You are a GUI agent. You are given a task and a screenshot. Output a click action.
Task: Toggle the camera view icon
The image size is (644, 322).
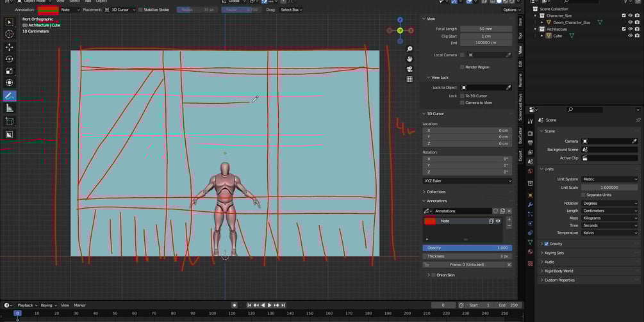(x=409, y=69)
